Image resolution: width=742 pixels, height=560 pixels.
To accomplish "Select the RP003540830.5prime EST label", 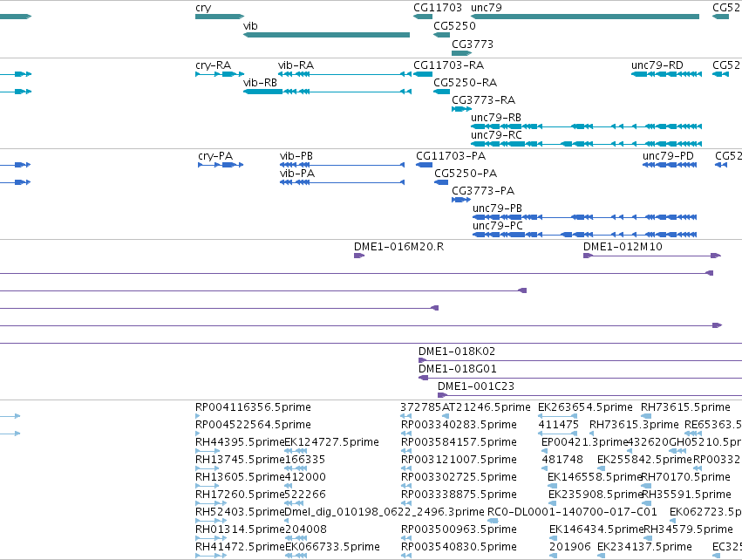I will 459,547.
